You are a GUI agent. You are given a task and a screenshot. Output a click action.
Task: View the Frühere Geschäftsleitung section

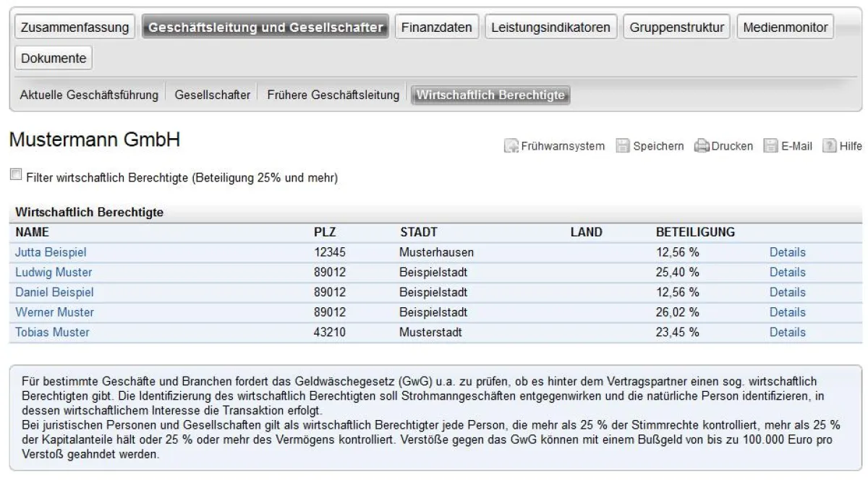(x=334, y=94)
